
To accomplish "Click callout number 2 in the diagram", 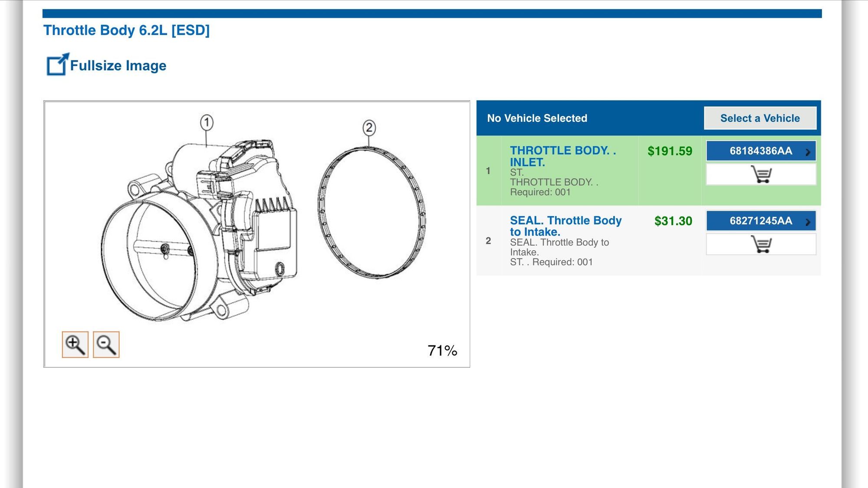I will (x=369, y=128).
